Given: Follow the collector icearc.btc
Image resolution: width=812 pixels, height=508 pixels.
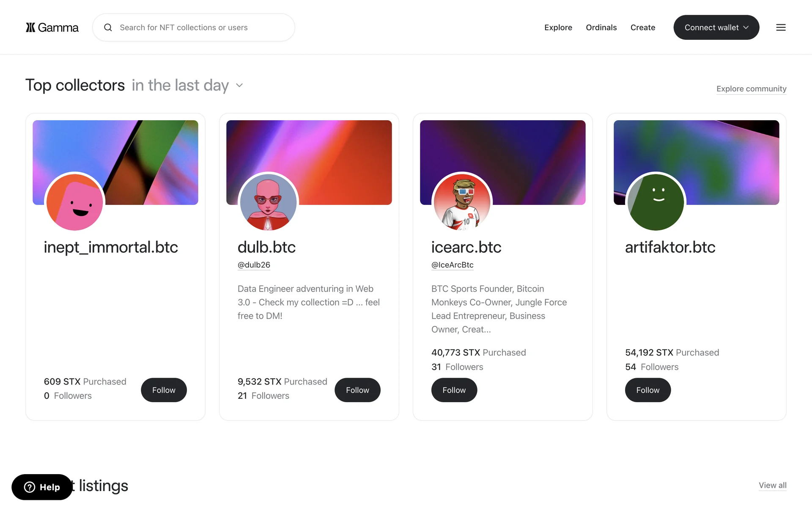Looking at the screenshot, I should click(x=454, y=390).
